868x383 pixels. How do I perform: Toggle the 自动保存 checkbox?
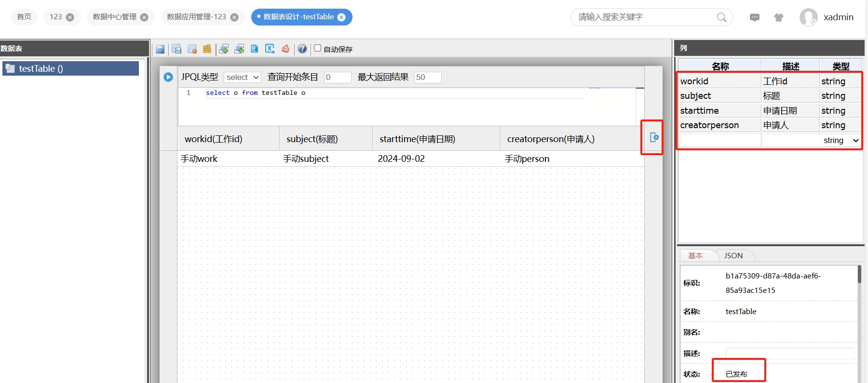pyautogui.click(x=318, y=48)
